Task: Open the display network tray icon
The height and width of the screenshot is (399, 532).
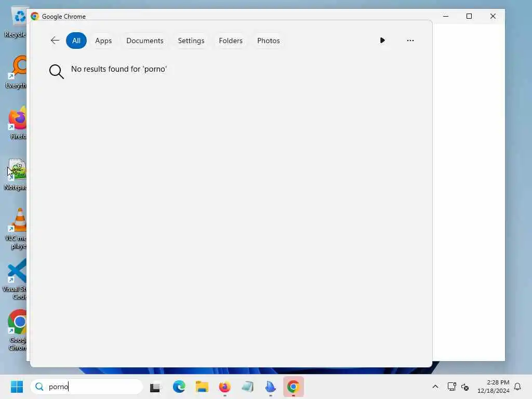Action: coord(451,387)
